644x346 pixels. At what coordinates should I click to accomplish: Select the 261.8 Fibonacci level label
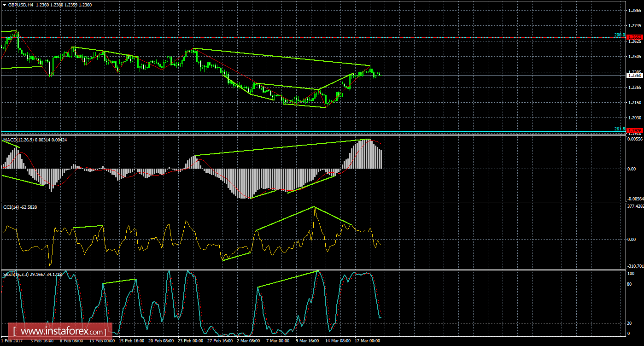(619, 129)
